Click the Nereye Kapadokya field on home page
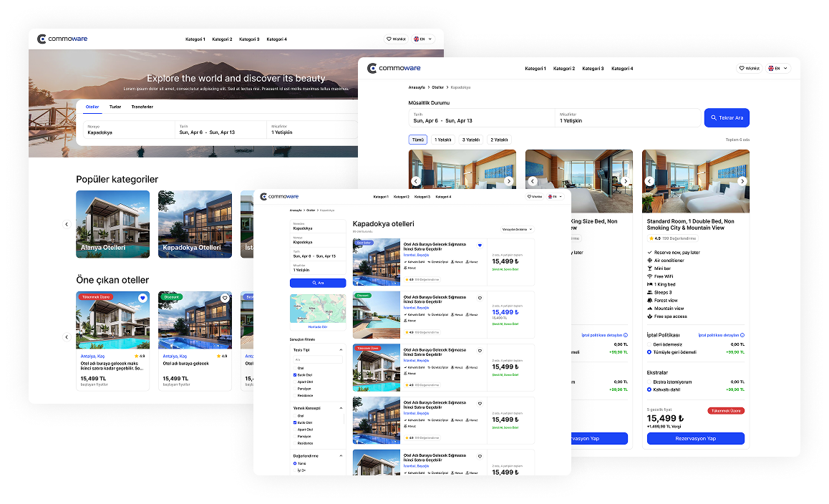Image resolution: width=829 pixels, height=504 pixels. click(125, 130)
